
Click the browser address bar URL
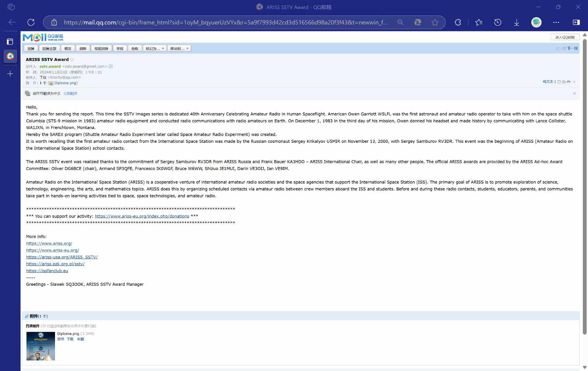[x=226, y=22]
